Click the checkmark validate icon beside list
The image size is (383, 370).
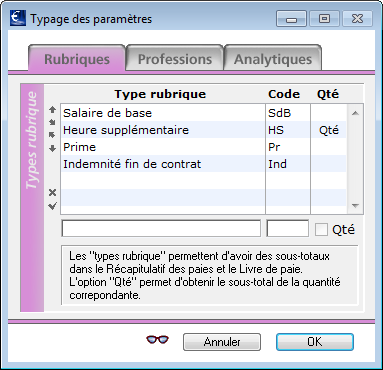52,206
